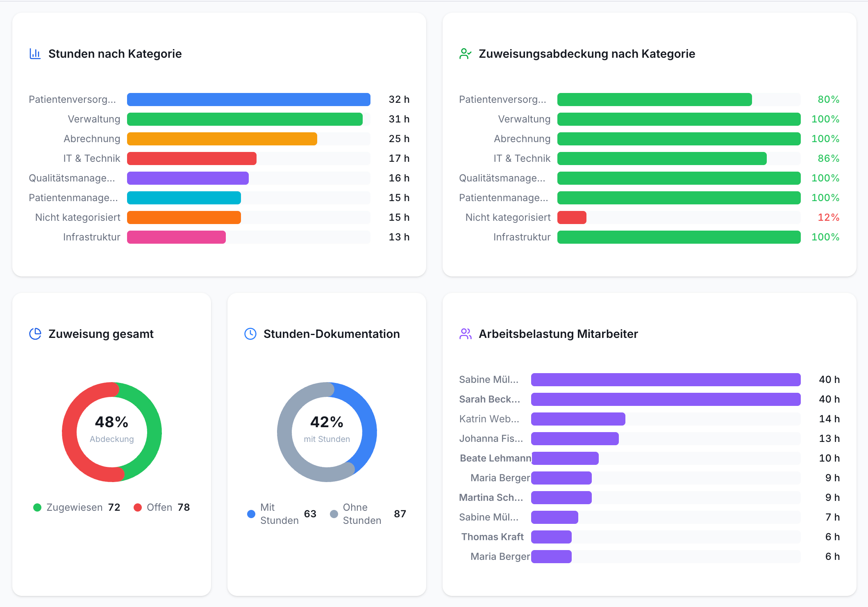The image size is (868, 607).
Task: Click the Zugewiesen count 72
Action: coord(114,507)
